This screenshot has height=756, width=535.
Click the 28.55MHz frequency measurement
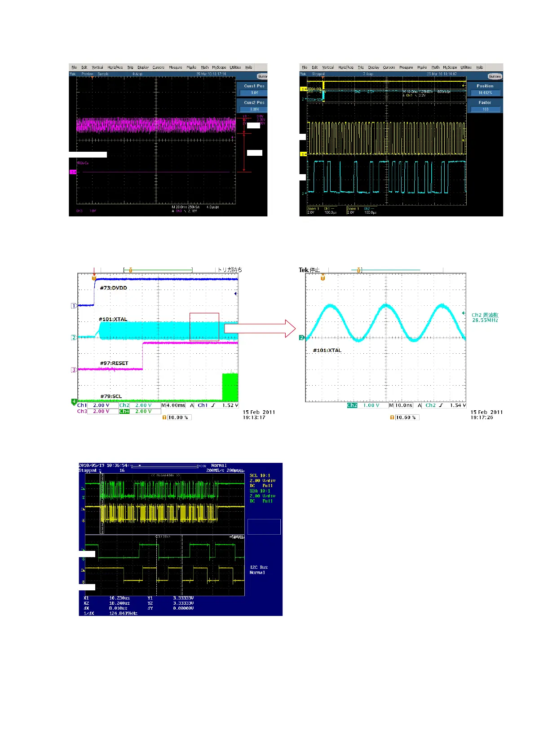(x=485, y=320)
